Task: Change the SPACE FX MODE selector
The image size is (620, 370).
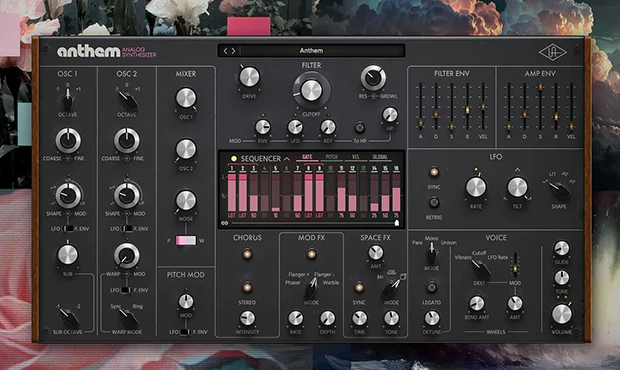Action: point(391,289)
